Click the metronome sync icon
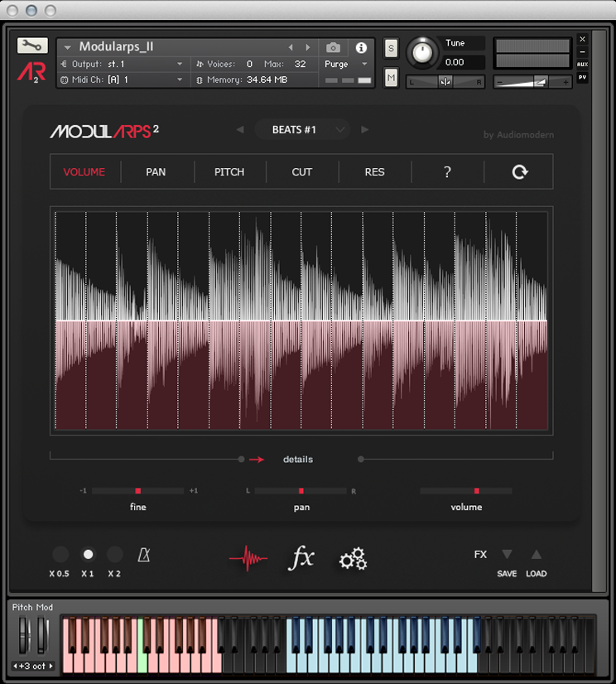The image size is (616, 684). (x=144, y=555)
